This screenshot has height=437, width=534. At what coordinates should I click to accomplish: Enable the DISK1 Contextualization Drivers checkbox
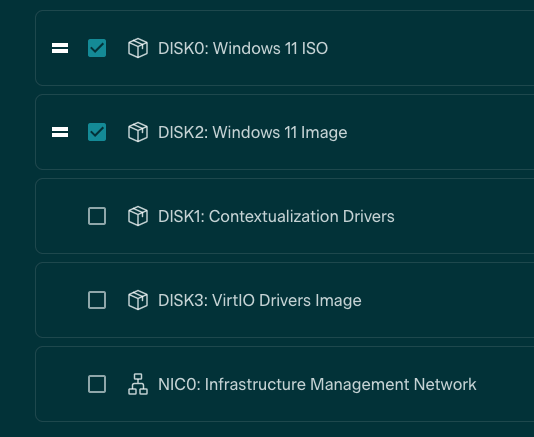(97, 216)
